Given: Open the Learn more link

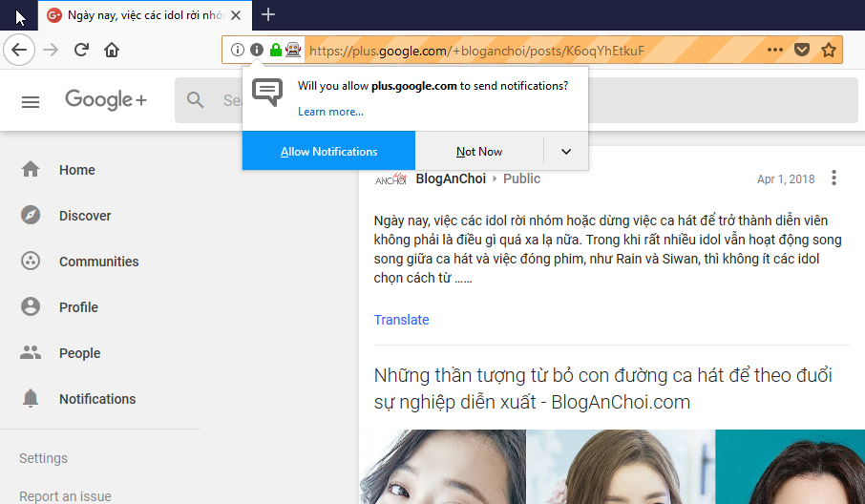Looking at the screenshot, I should (x=330, y=112).
